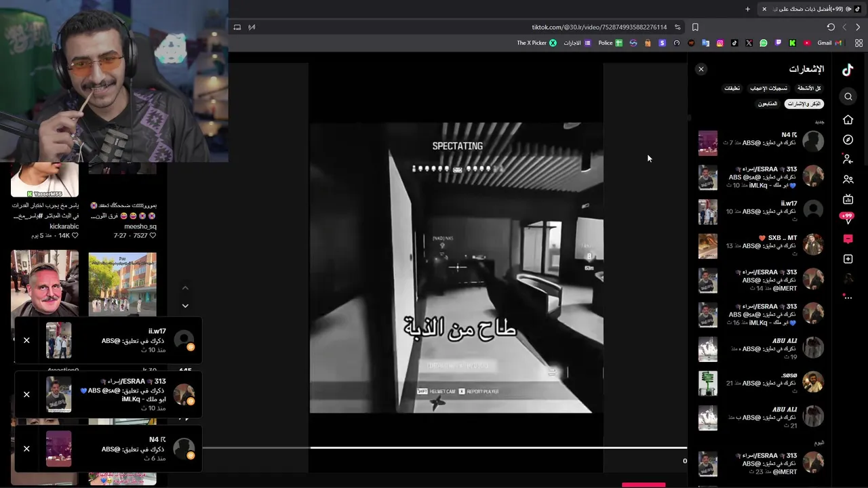Open the Twitch bookmark icon

click(x=778, y=43)
